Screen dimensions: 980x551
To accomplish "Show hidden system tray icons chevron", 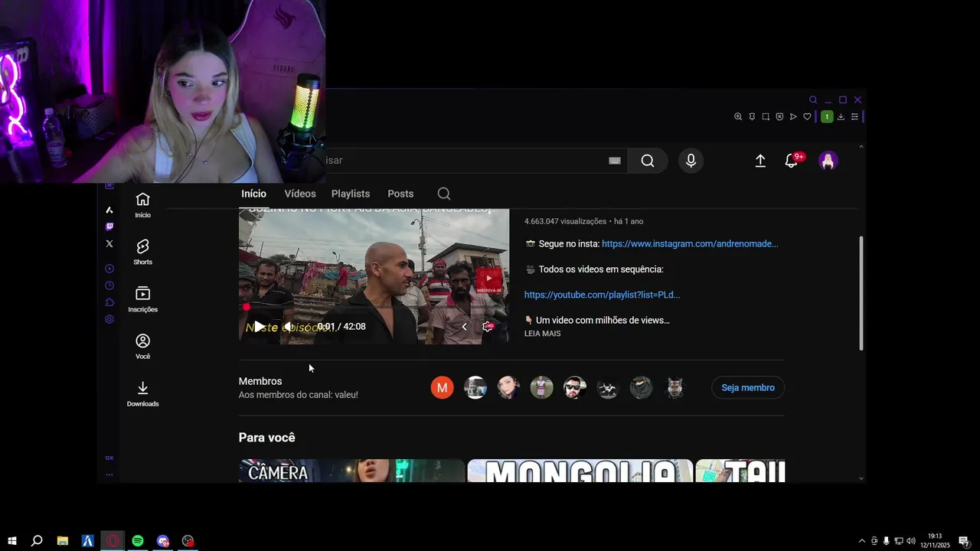I will point(861,541).
